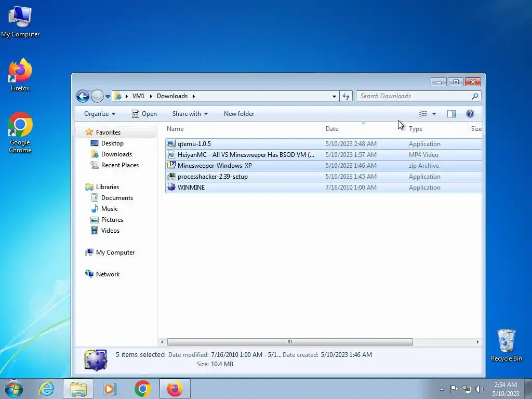Click the Firefox taskbar button
Viewport: 532px width, 399px height.
[175, 389]
